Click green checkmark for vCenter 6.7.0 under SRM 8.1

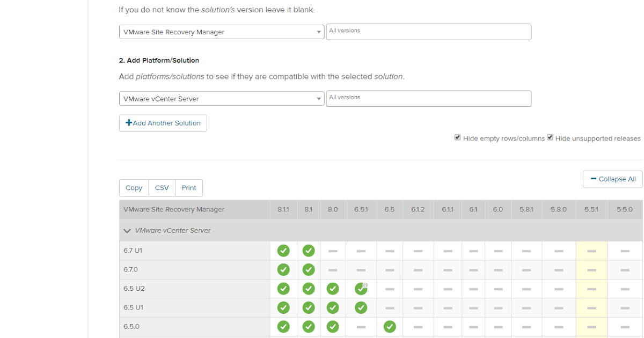point(309,269)
